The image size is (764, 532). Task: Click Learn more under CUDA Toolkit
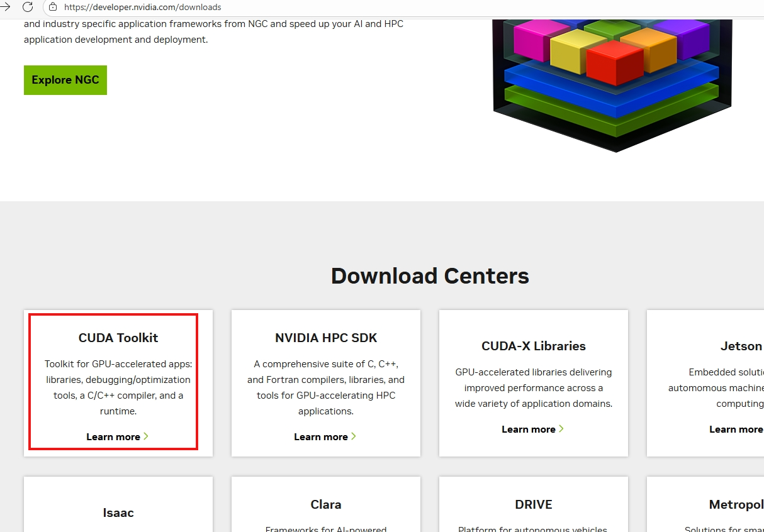(x=113, y=436)
